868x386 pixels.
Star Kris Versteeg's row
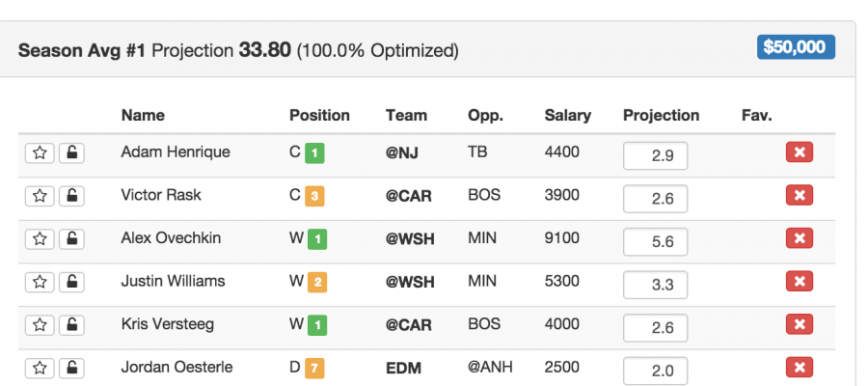click(x=40, y=324)
